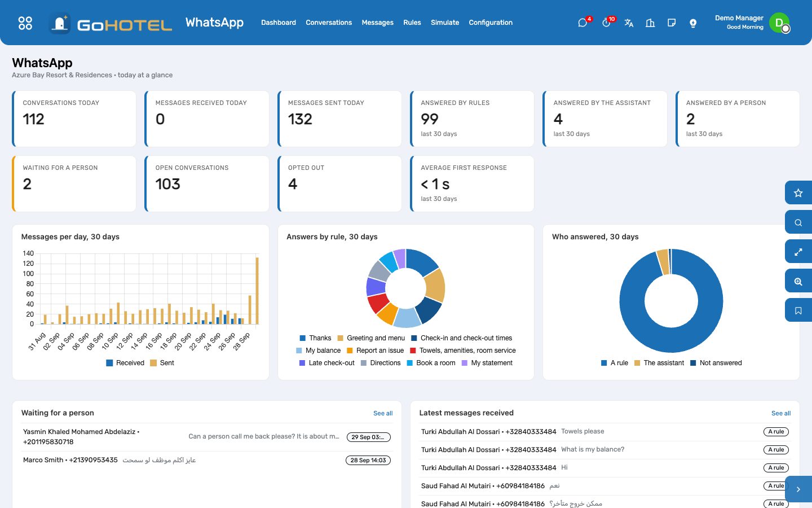Go to the Rules menu item

coord(412,23)
